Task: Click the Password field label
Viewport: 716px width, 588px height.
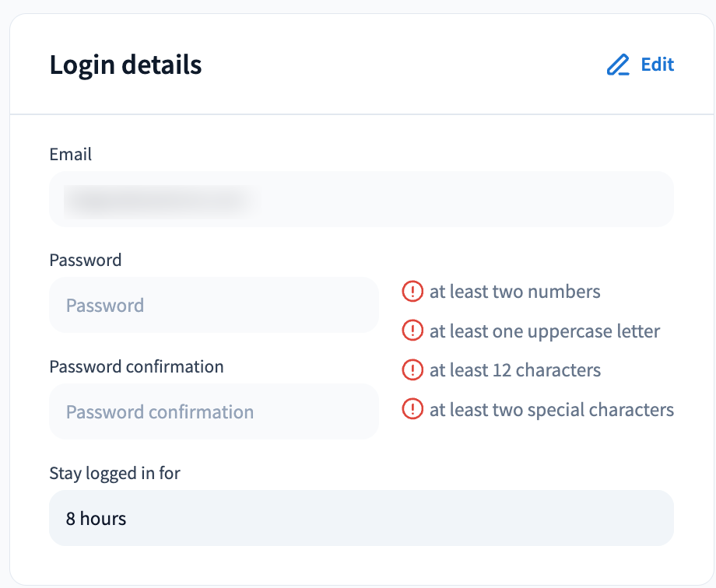Action: pos(86,261)
